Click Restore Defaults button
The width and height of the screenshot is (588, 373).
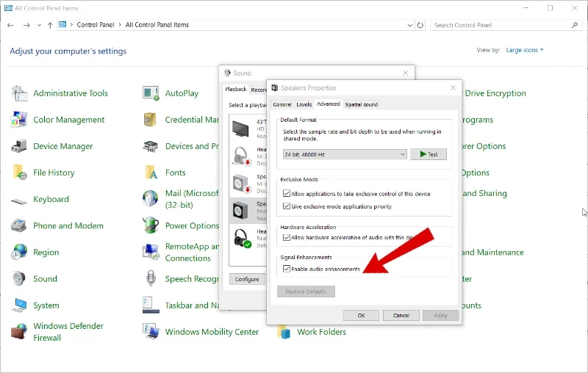pos(306,291)
